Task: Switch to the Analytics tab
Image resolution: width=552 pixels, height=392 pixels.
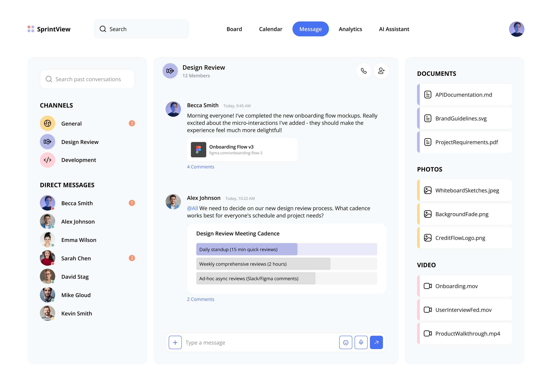Action: [350, 29]
